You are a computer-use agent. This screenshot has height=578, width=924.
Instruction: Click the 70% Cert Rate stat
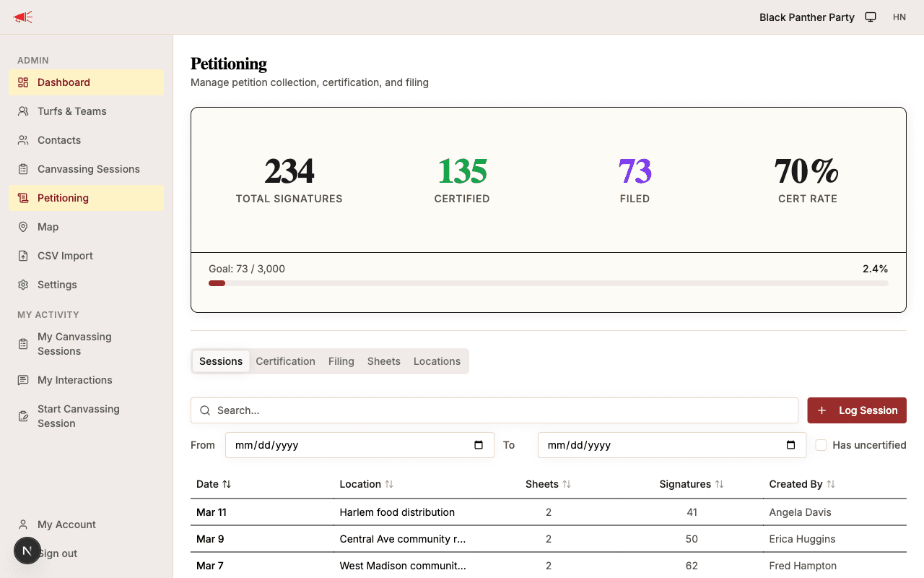(808, 172)
